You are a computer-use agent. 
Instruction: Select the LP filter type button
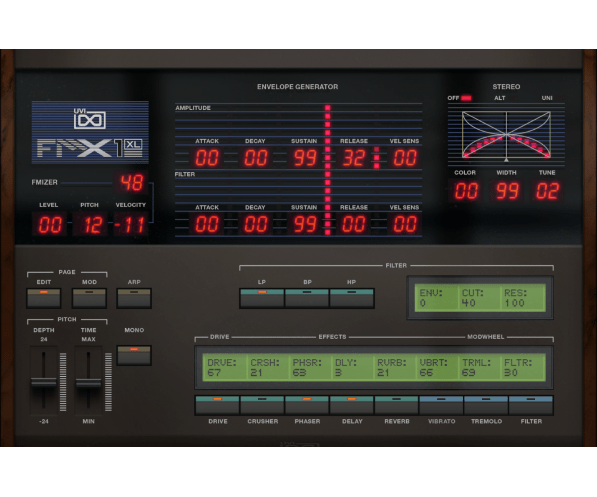point(262,298)
